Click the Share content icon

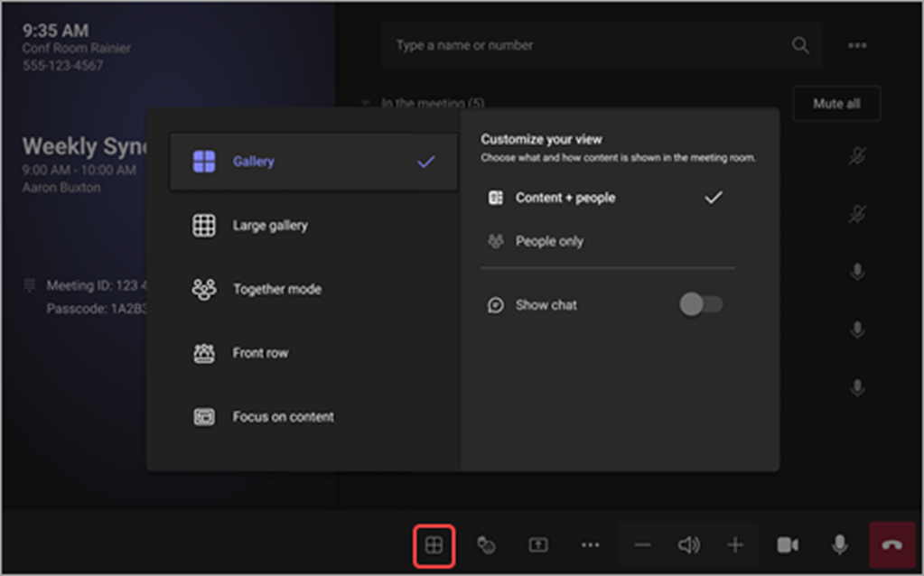pos(537,544)
